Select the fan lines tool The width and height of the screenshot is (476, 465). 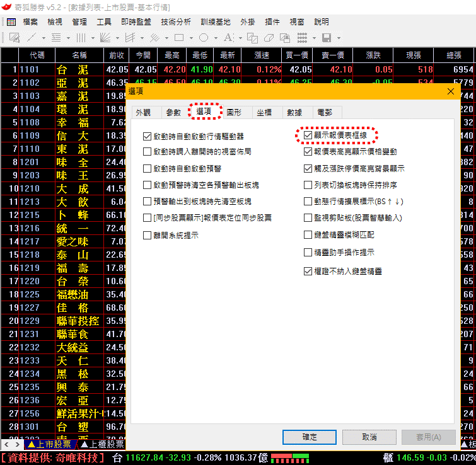point(105,38)
